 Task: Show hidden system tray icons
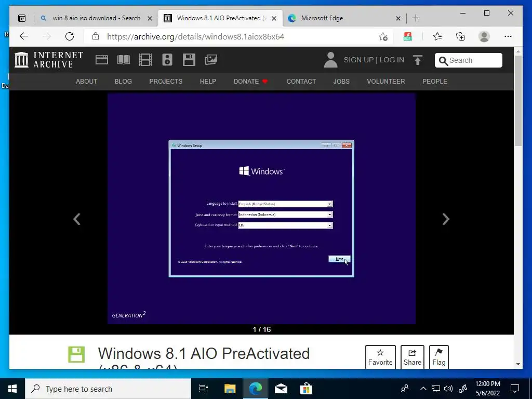(x=423, y=389)
